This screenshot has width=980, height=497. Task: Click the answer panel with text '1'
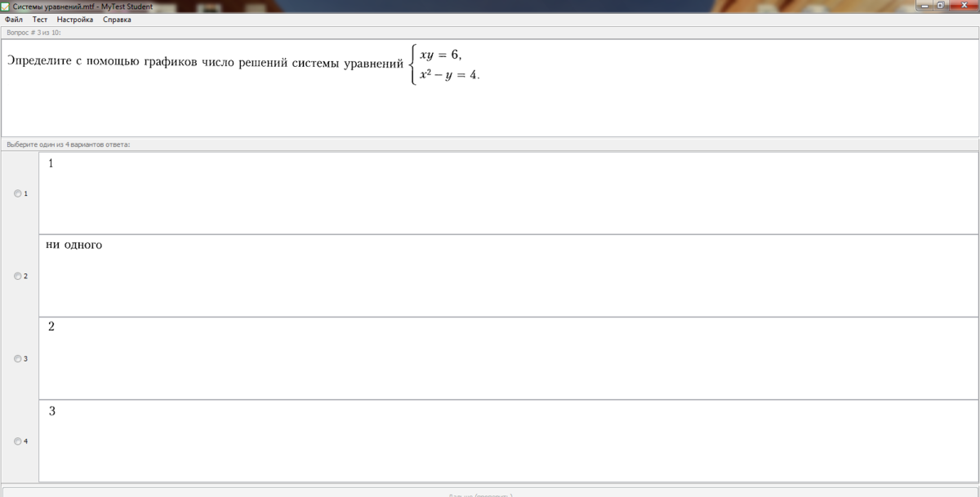tap(508, 193)
